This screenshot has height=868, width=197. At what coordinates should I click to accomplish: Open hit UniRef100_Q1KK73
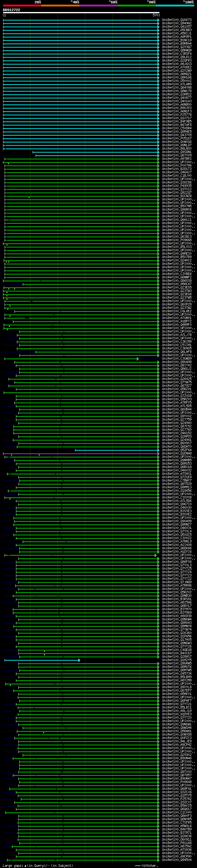[176, 20]
